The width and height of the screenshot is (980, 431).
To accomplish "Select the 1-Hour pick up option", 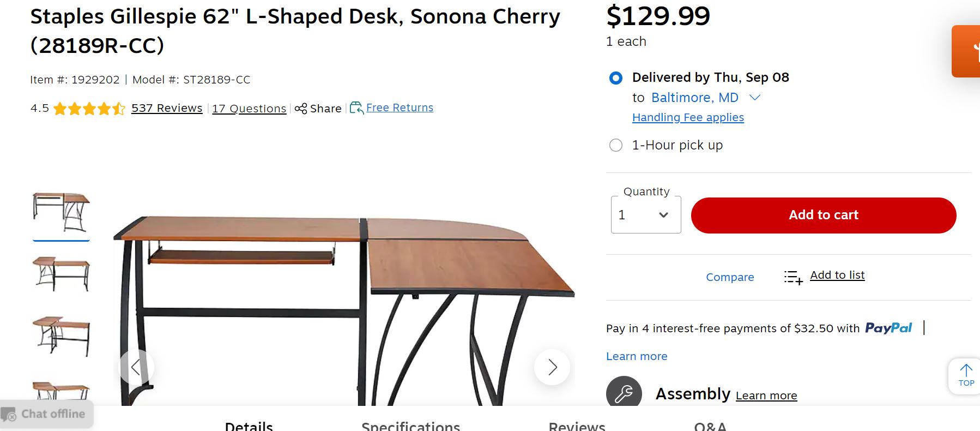I will (616, 145).
